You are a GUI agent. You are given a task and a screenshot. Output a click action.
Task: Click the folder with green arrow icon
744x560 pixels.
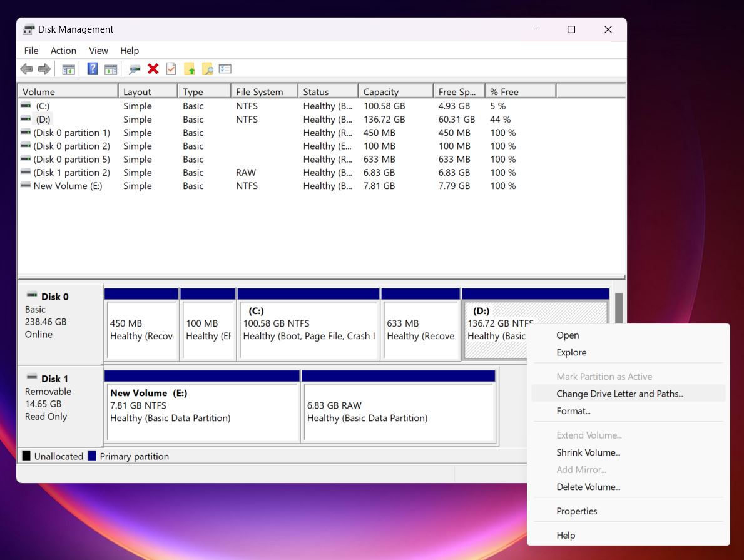(190, 69)
